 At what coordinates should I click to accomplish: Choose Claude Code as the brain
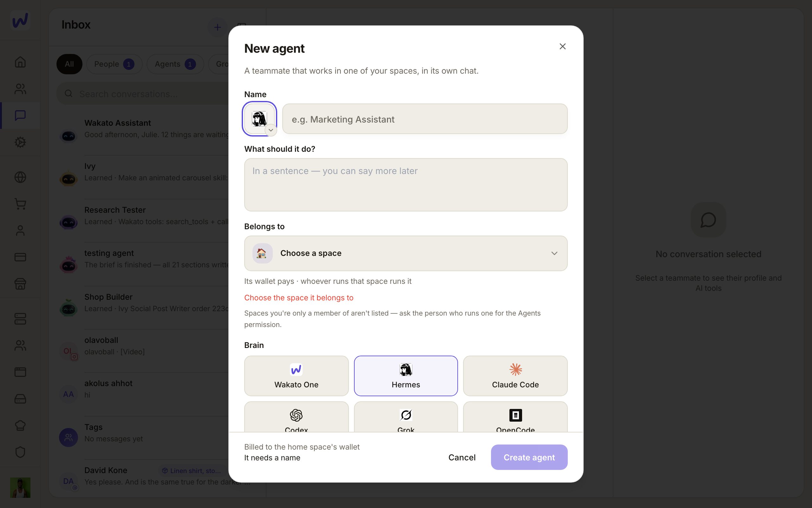point(515,376)
